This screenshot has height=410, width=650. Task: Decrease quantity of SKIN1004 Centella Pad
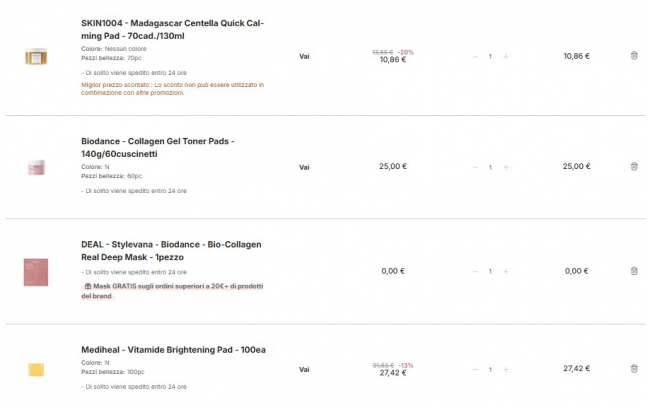click(x=475, y=56)
